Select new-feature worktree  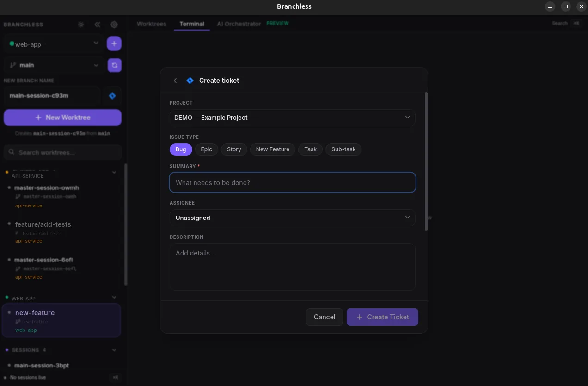point(61,320)
